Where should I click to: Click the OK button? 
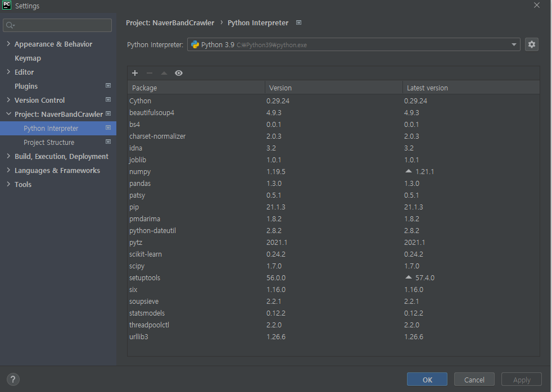point(427,379)
